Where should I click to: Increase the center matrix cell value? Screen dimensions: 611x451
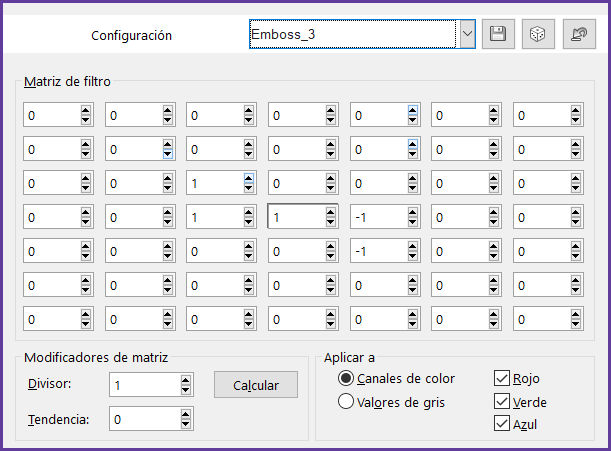(330, 212)
